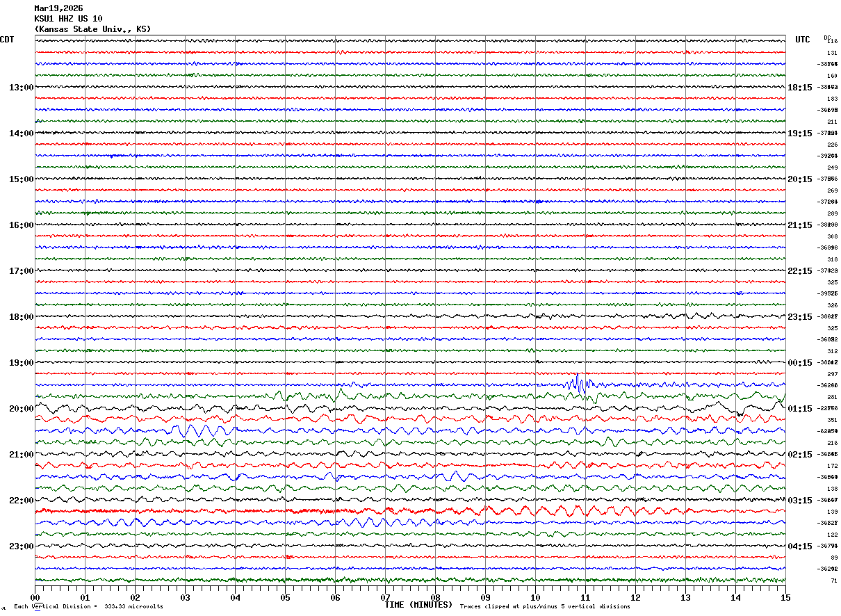Click the 23:00 CDT hour label
The width and height of the screenshot is (841, 616).
(21, 546)
